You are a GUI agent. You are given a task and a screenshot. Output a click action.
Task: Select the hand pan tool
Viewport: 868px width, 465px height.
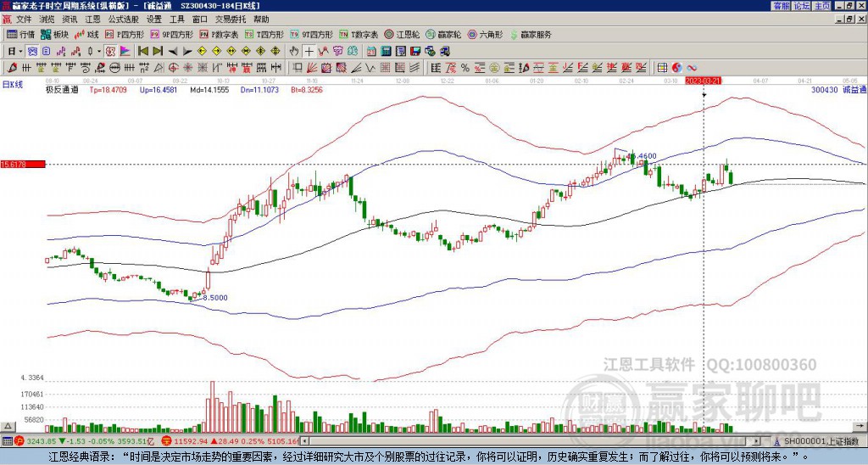(294, 51)
